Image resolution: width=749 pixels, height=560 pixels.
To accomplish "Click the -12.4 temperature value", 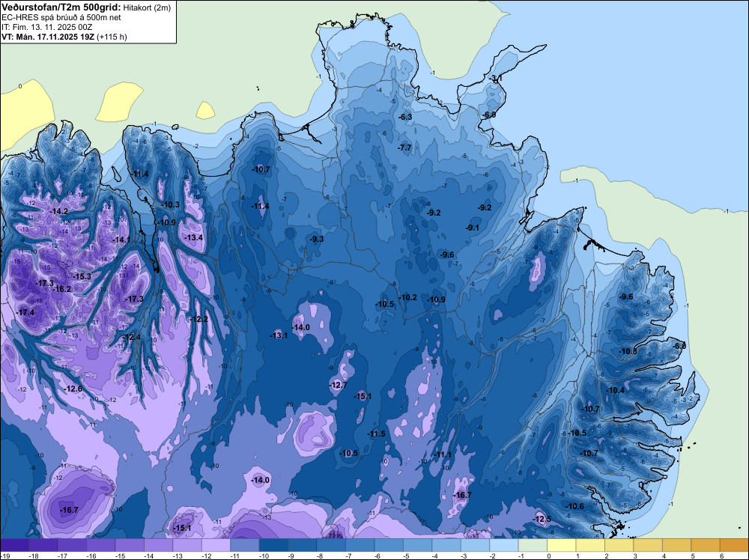I will coord(133,337).
